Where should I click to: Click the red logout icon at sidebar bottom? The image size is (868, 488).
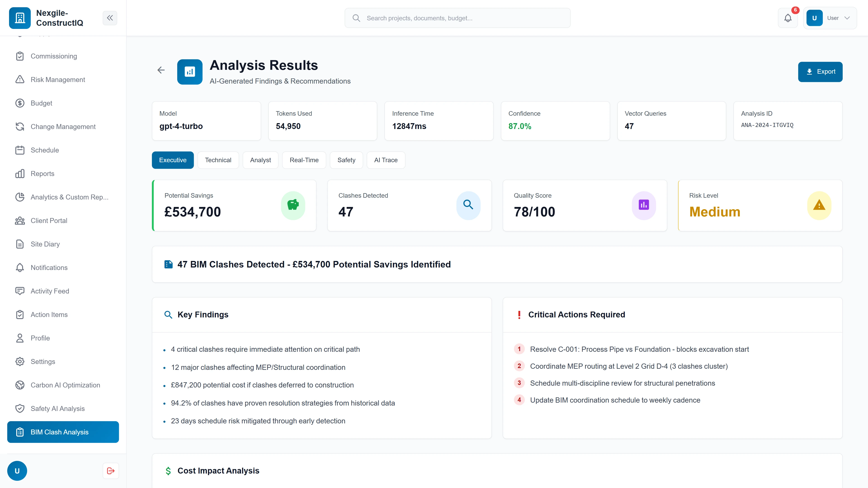[110, 470]
